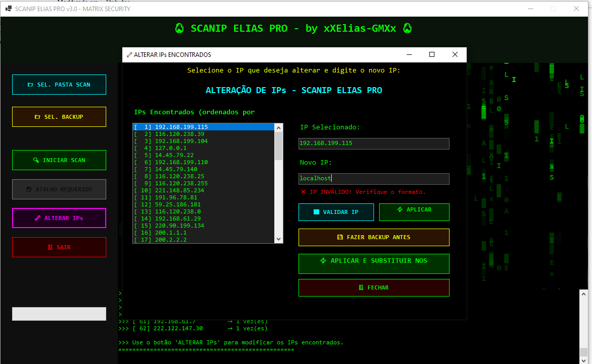Click save icon on FAZER BACKUP ANTES
Screen dimensions: 592x364
[x=340, y=237]
